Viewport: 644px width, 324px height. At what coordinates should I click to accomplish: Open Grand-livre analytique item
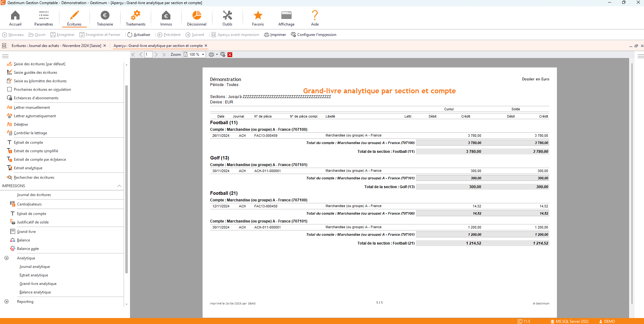[38, 284]
